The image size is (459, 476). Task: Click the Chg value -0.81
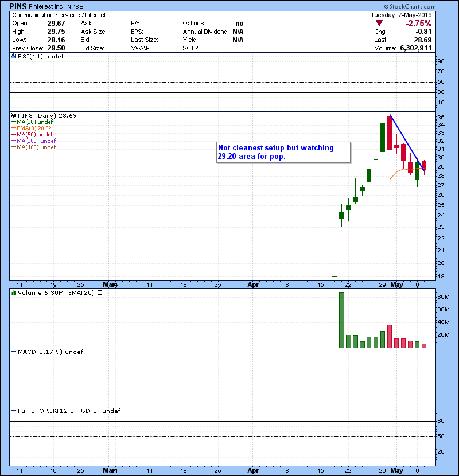423,32
